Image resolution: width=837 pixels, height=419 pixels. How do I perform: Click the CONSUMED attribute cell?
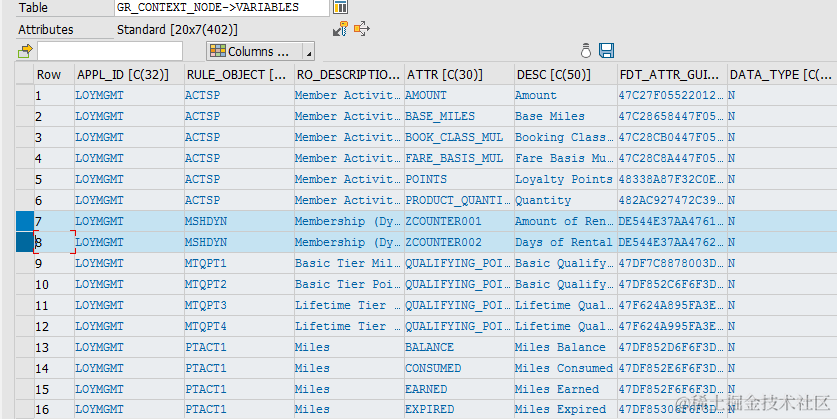(459, 368)
